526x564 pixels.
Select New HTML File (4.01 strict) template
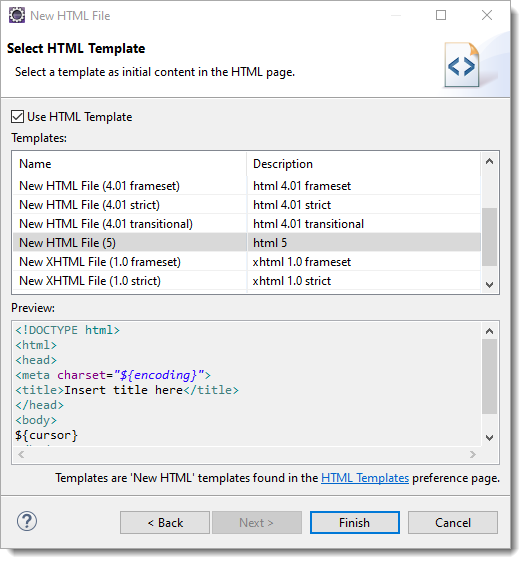pos(247,205)
